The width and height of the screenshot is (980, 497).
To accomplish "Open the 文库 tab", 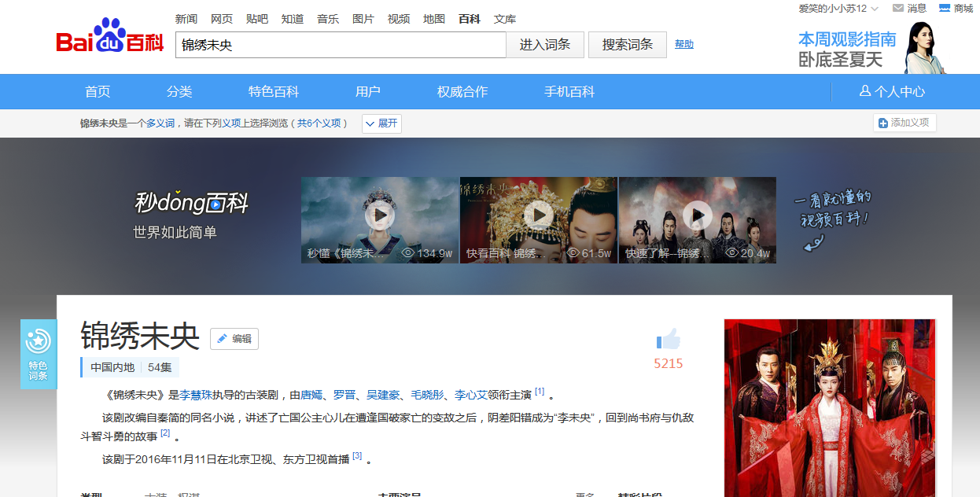I will pos(505,19).
